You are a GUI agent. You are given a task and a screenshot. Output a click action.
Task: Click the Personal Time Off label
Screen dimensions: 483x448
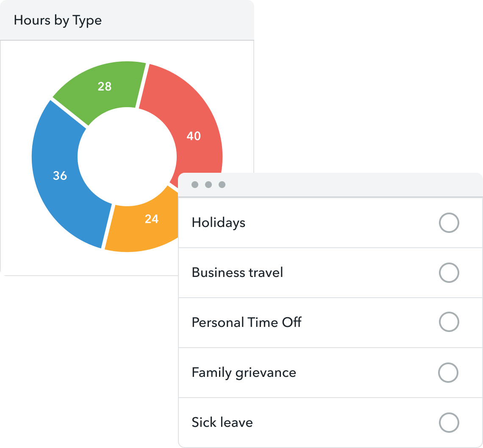(247, 322)
